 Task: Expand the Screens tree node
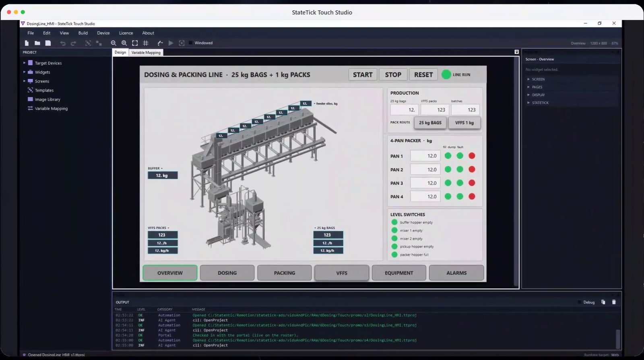coord(24,81)
